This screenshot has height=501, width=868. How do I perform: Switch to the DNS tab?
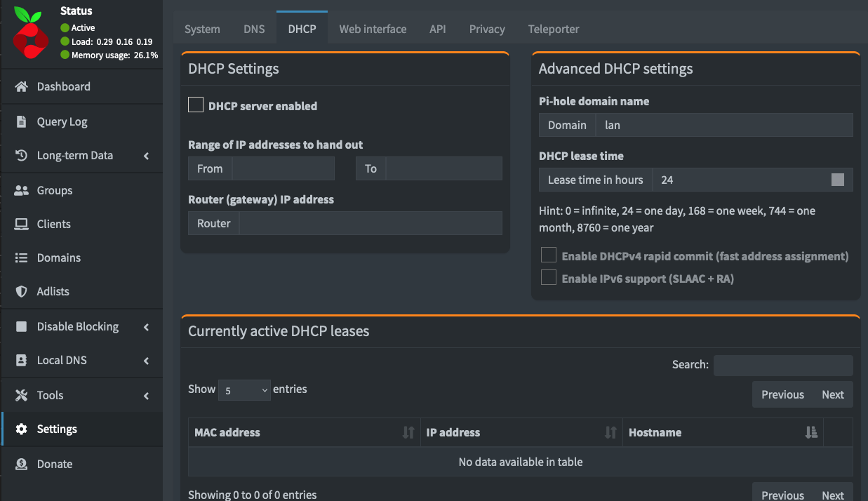(254, 29)
